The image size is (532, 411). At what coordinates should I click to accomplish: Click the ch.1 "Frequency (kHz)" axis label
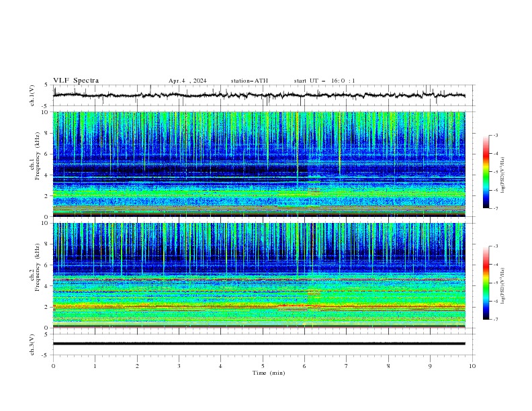[x=37, y=156]
